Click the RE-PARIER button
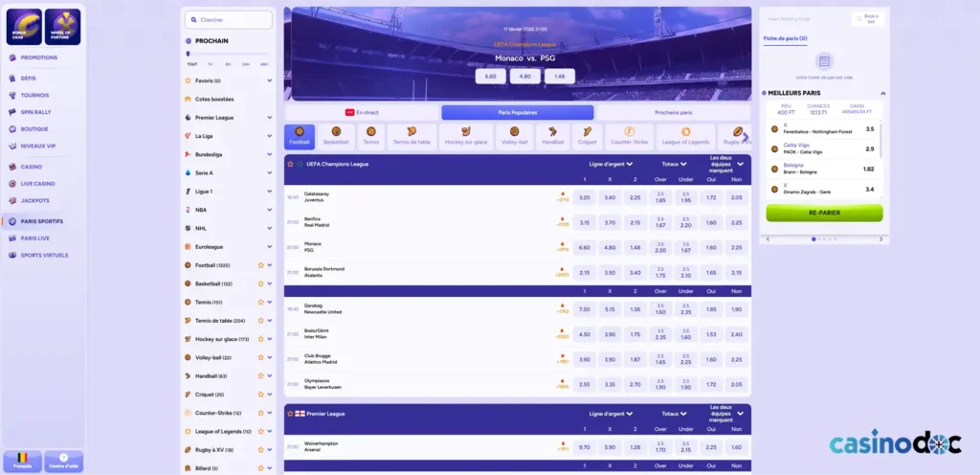980x475 pixels. [824, 213]
